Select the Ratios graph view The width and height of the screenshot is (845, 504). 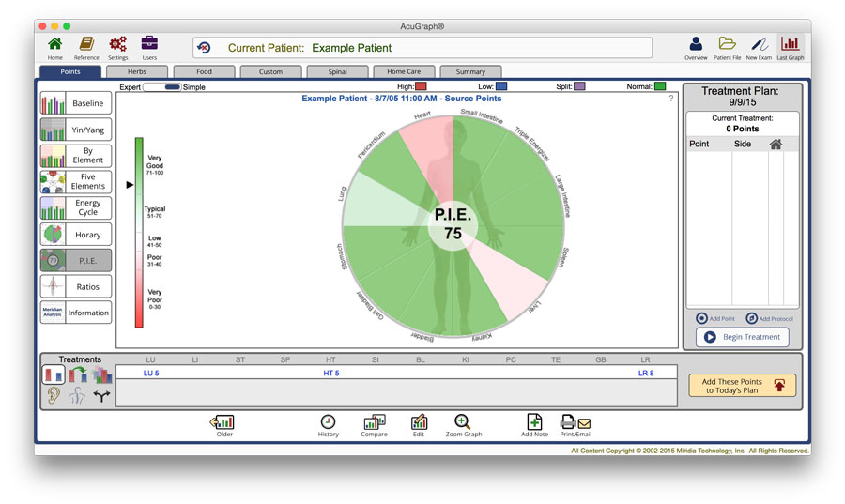pyautogui.click(x=76, y=286)
